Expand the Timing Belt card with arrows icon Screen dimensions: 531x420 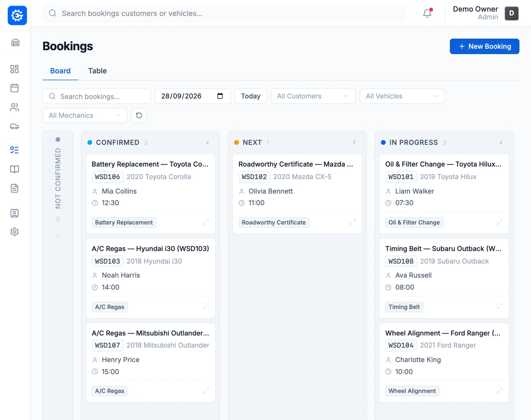[499, 307]
